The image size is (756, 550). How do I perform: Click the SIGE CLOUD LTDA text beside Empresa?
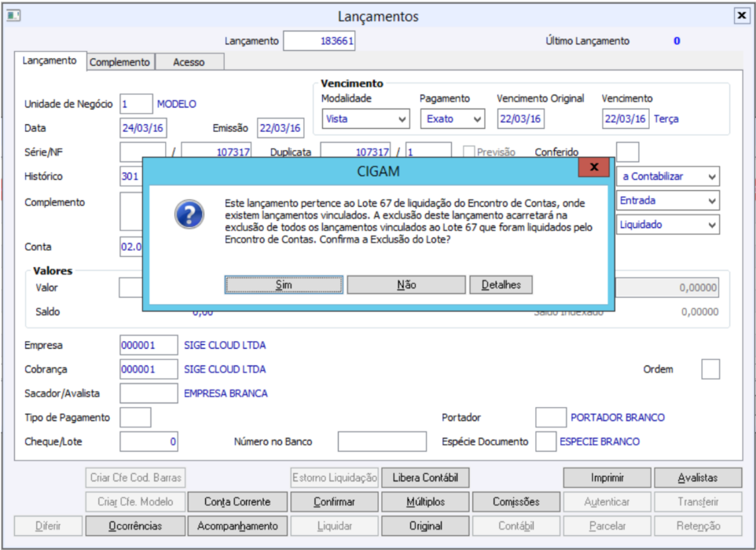pyautogui.click(x=225, y=345)
